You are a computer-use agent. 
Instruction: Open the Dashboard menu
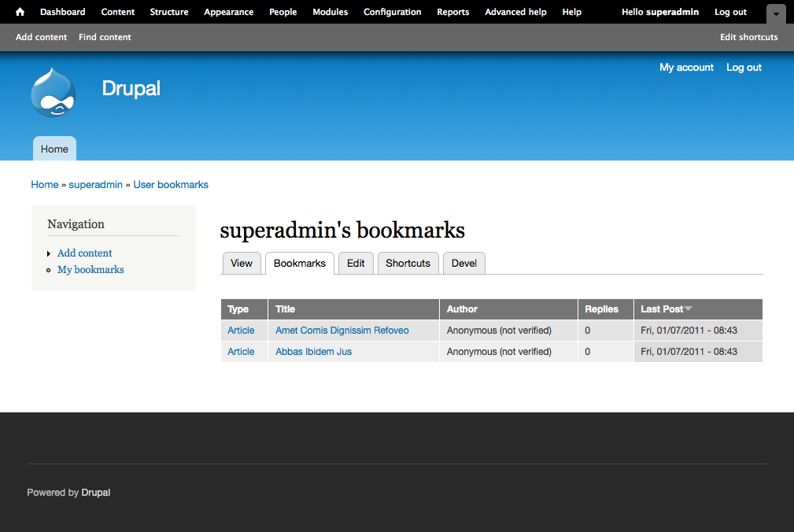click(x=63, y=12)
